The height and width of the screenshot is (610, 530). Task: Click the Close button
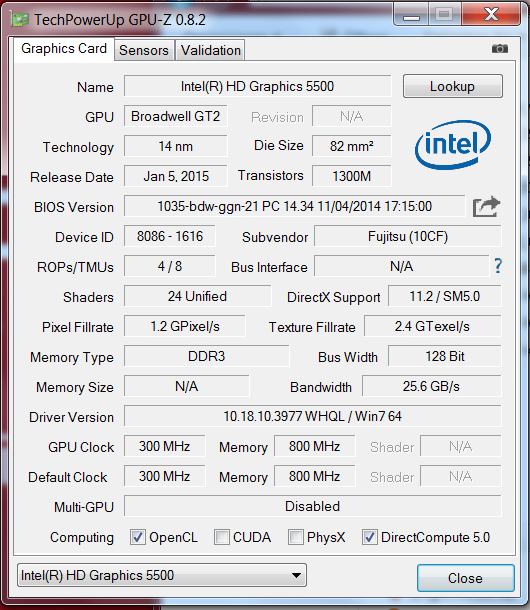(x=465, y=578)
